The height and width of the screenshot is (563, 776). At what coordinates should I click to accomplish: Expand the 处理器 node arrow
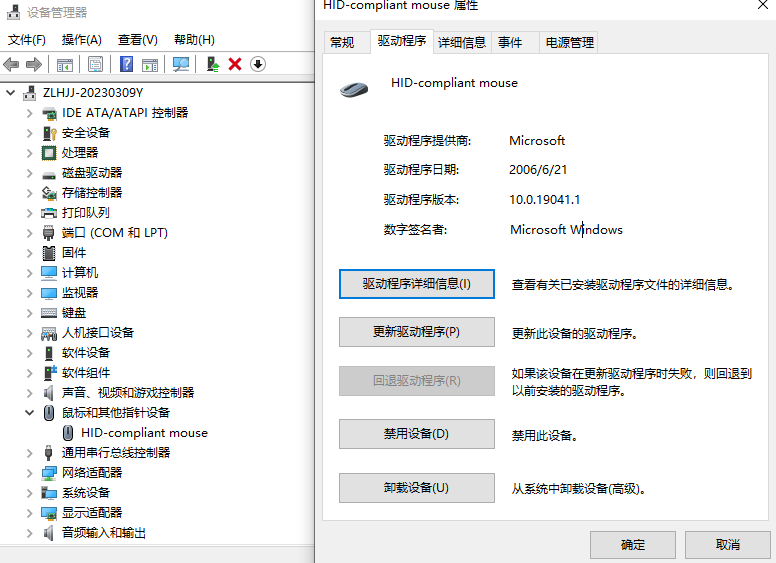29,153
